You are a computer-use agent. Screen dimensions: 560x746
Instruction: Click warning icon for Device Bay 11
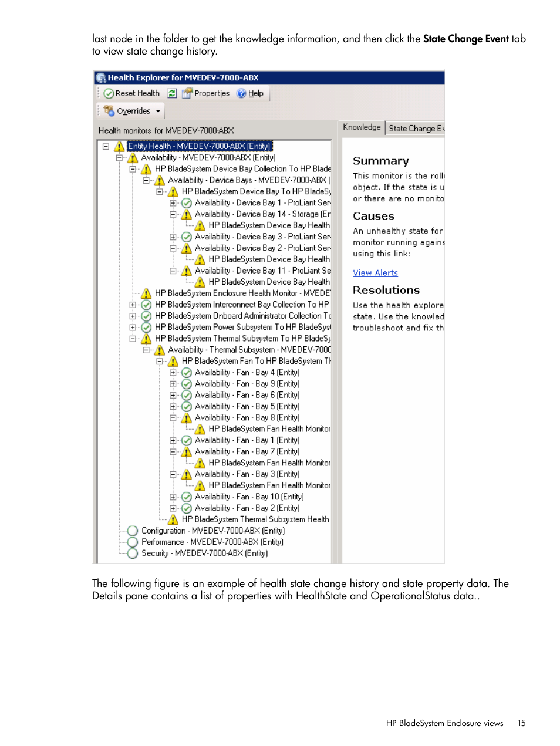(x=187, y=271)
